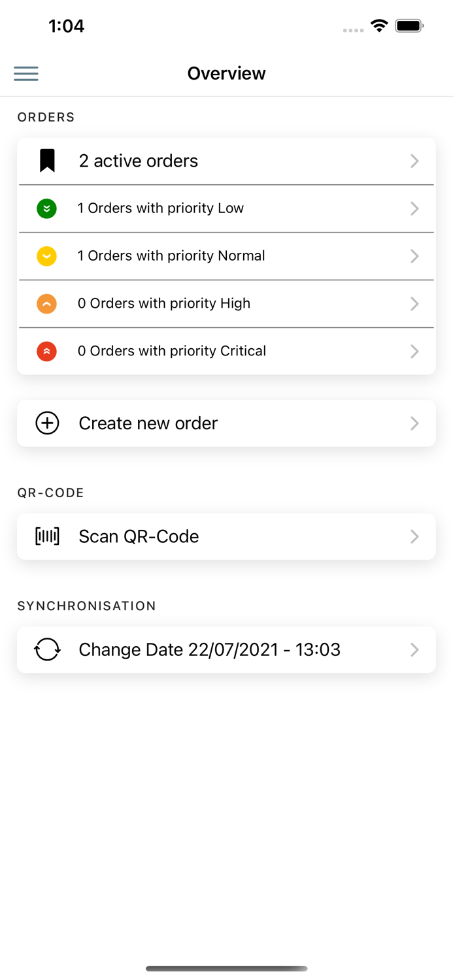Image resolution: width=453 pixels, height=980 pixels.
Task: View the 2 active orders list
Action: coord(139,161)
